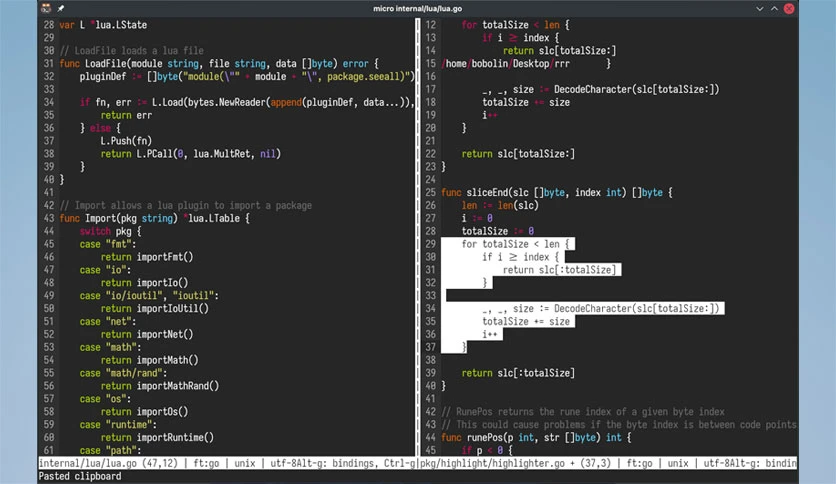Click the comment '// LoadFile loads a lua file'
This screenshot has height=484, width=836.
coord(131,51)
